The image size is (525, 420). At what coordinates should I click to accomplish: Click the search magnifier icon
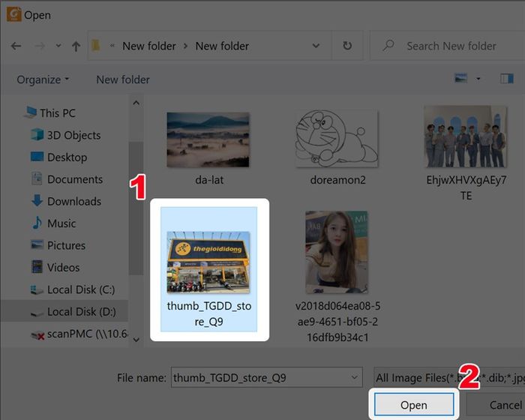pyautogui.click(x=388, y=45)
